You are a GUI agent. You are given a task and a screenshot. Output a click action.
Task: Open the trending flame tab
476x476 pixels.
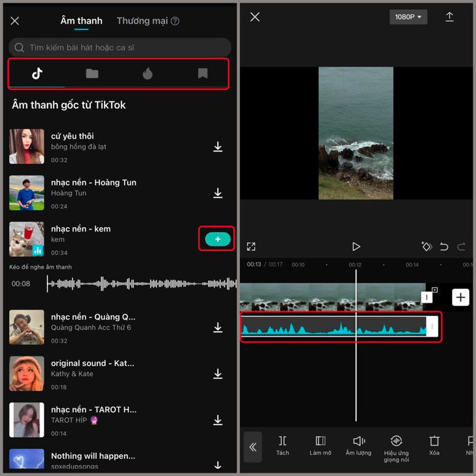(148, 74)
